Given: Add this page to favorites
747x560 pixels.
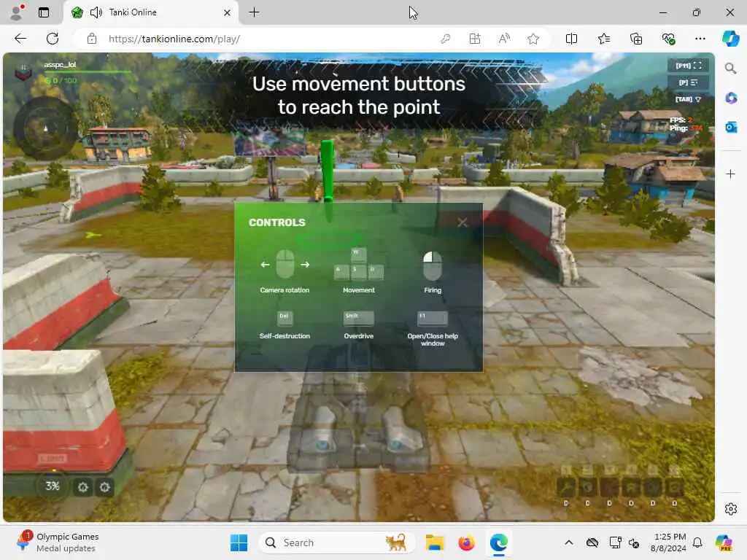Looking at the screenshot, I should [x=533, y=39].
